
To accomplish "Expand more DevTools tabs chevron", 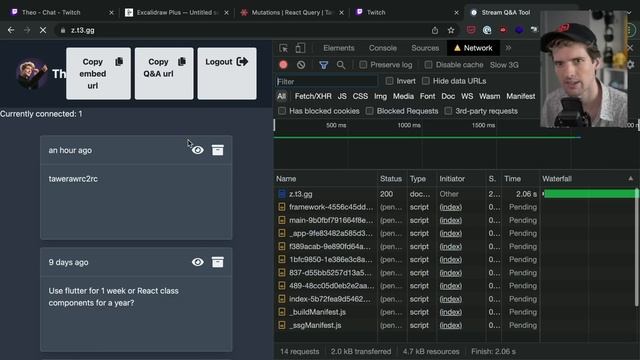I will coord(508,48).
